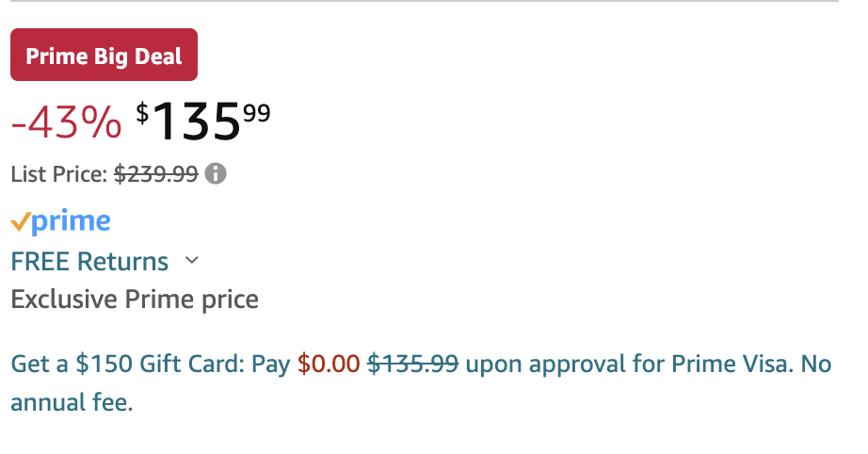The width and height of the screenshot is (868, 454).
Task: Click the $135.99 main deal price
Action: click(x=203, y=122)
